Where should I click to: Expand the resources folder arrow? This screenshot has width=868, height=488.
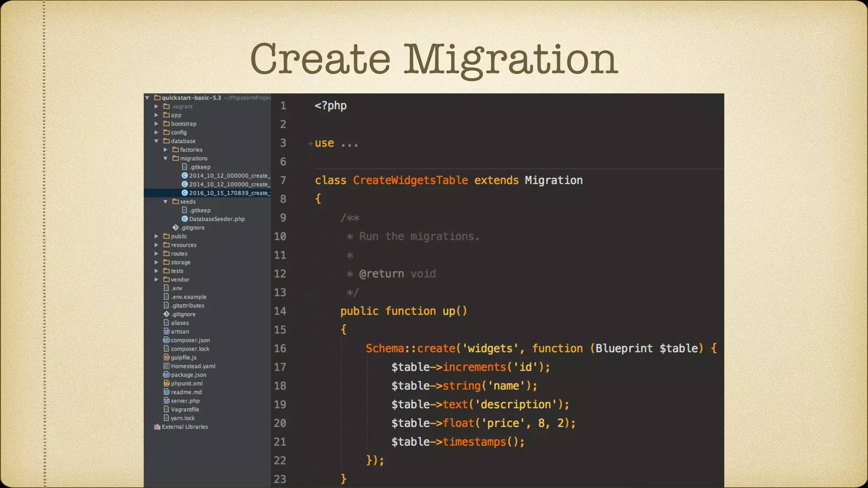click(156, 245)
